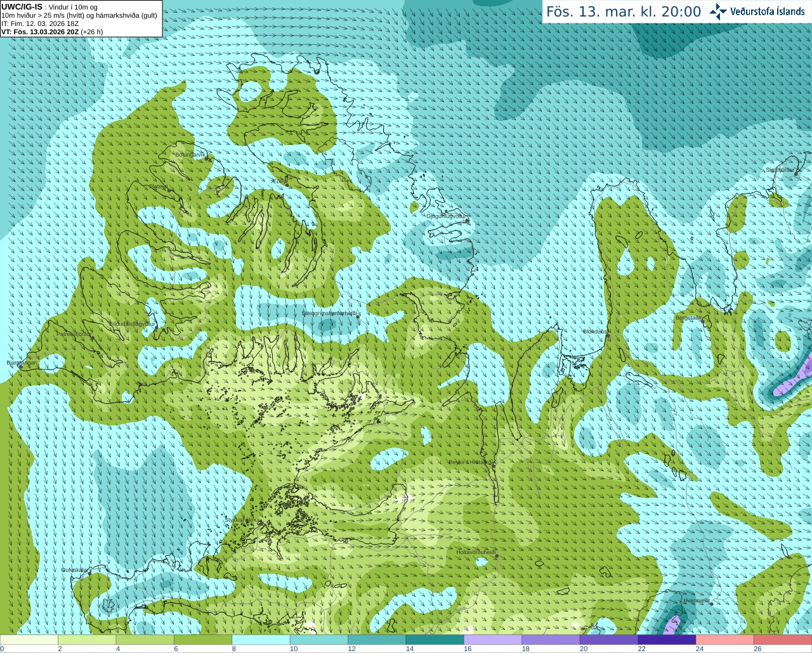The height and width of the screenshot is (653, 812).
Task: Click the light teal 10–12 m/s legend swatch
Action: coord(319,640)
